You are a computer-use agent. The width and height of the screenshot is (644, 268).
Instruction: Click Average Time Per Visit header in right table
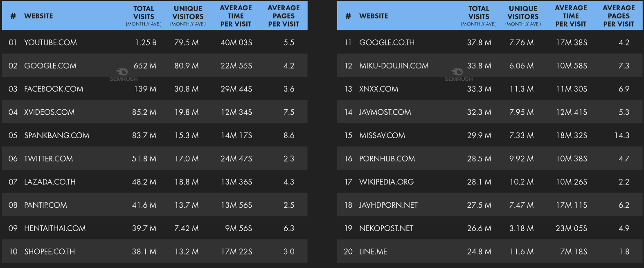click(571, 16)
